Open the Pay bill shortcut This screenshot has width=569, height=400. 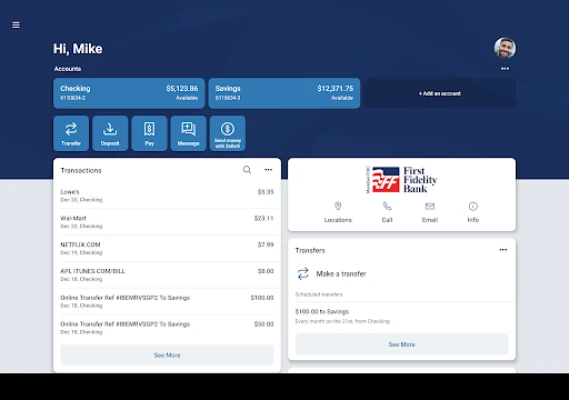[x=149, y=133]
